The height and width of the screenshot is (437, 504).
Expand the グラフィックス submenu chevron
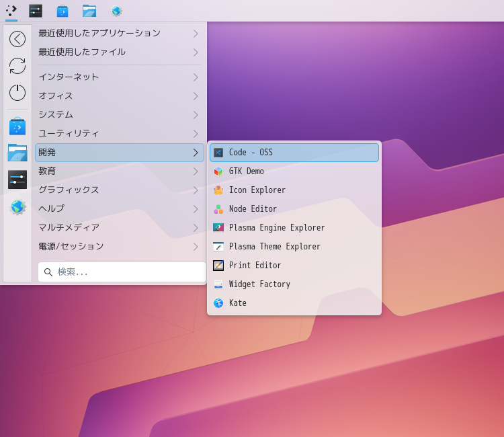(196, 190)
